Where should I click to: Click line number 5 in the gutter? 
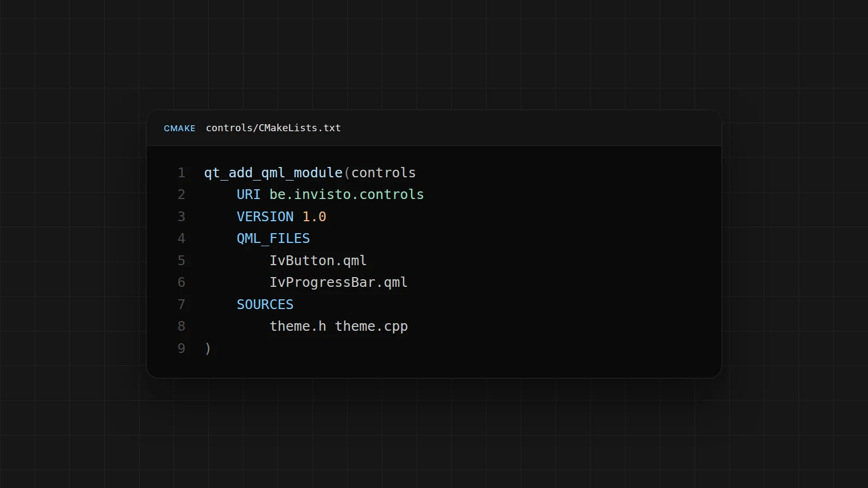coord(182,261)
